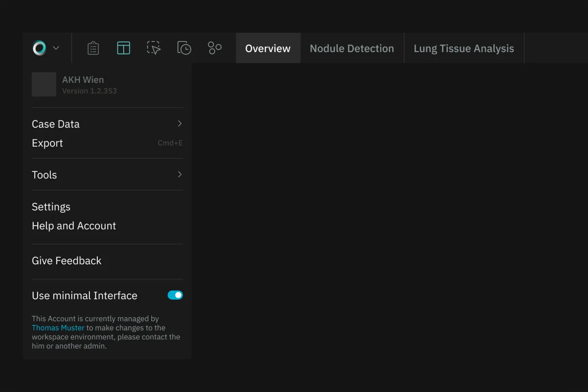The width and height of the screenshot is (588, 392).
Task: Expand the Tools chevron arrow
Action: pos(180,174)
